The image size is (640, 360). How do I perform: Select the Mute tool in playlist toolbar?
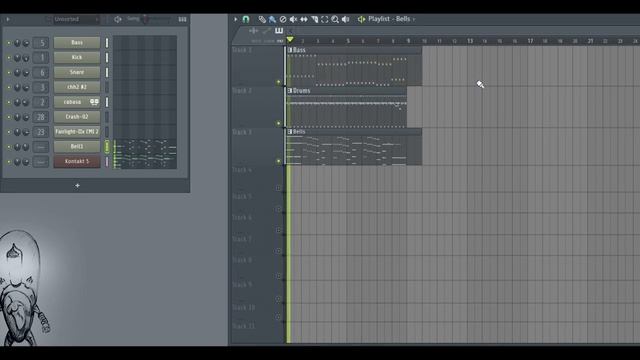[x=293, y=19]
